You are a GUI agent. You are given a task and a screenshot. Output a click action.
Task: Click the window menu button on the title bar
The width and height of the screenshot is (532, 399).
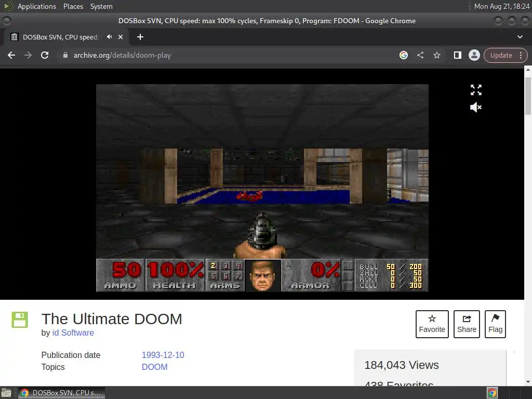[6, 21]
